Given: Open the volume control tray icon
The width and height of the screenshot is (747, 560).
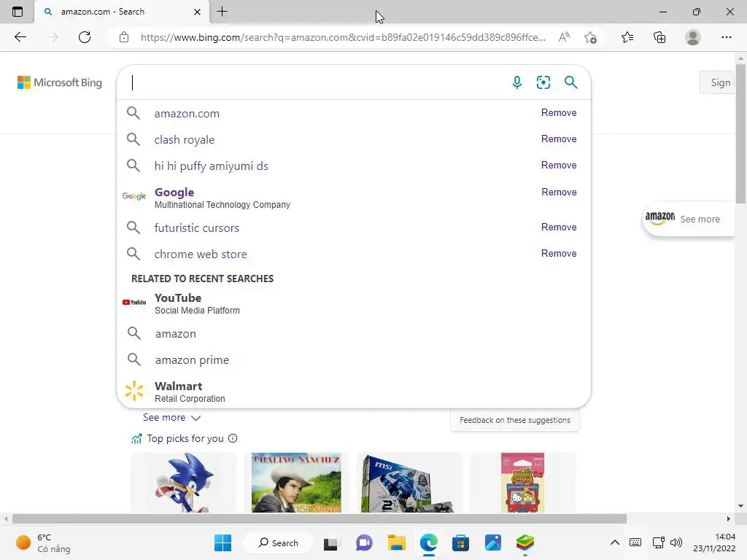Looking at the screenshot, I should pos(676,542).
